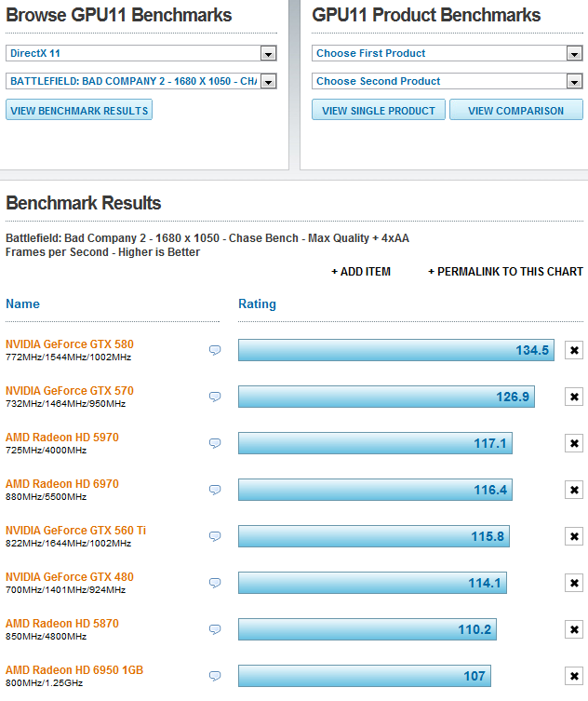Screen dimensions: 588x701
Task: Open the comment icon for Radeon HD 6970
Action: (215, 490)
